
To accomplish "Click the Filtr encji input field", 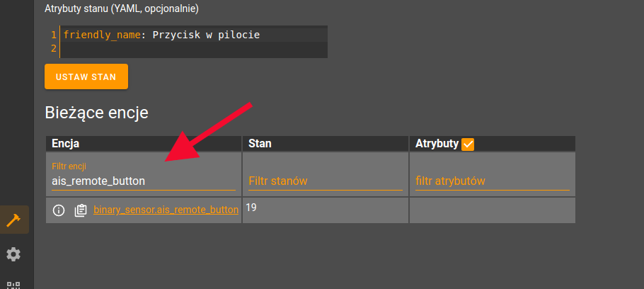I will (x=143, y=181).
